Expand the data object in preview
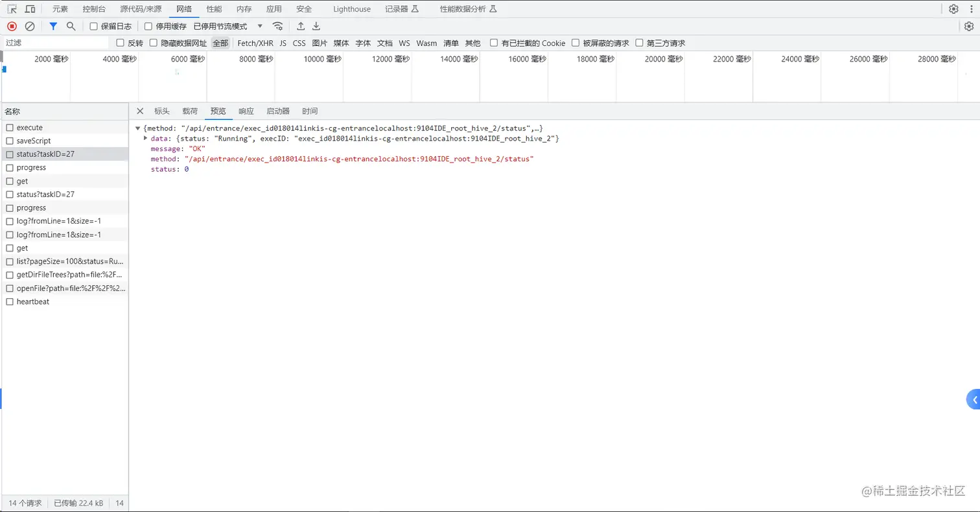The height and width of the screenshot is (512, 980). [146, 138]
